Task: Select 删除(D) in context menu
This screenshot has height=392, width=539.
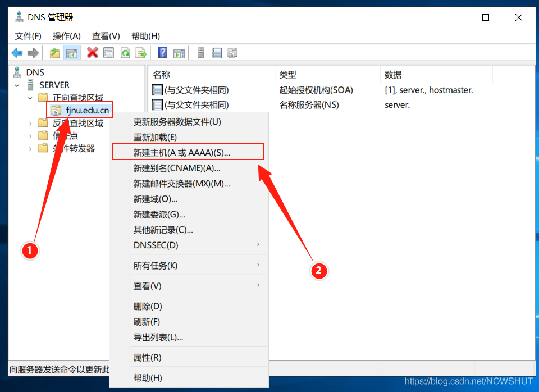Action: (189, 306)
